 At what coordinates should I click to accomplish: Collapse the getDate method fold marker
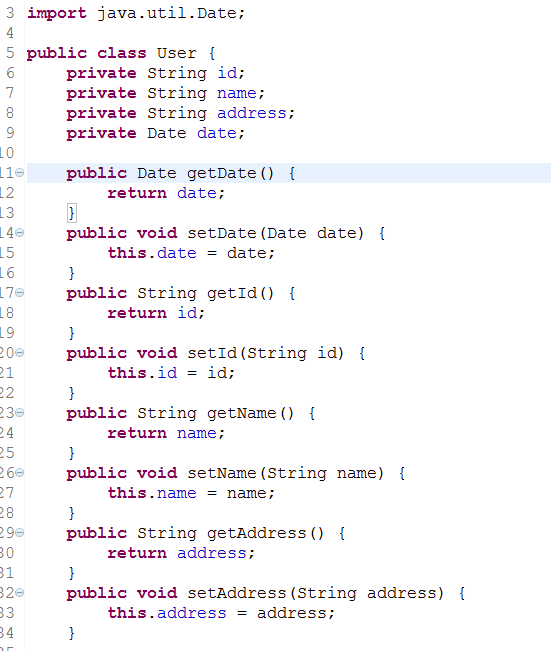(x=20, y=173)
